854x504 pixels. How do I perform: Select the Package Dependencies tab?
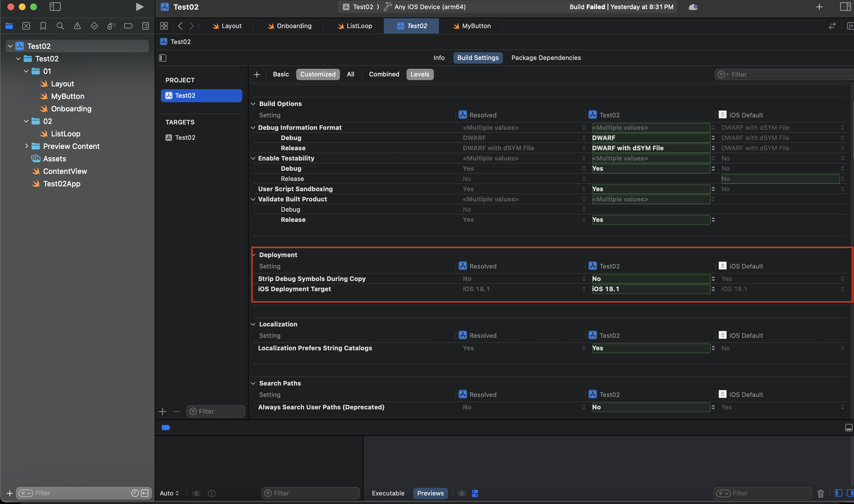click(546, 58)
